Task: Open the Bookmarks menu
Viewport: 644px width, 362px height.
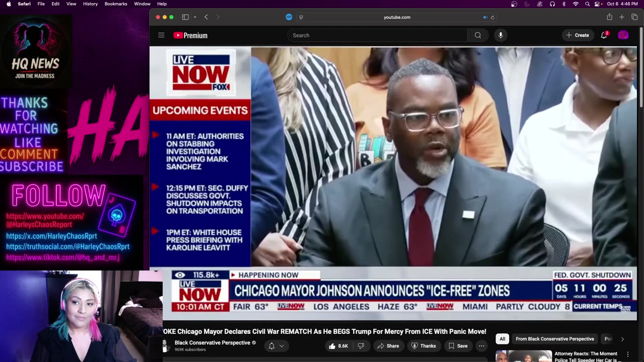Action: click(116, 4)
